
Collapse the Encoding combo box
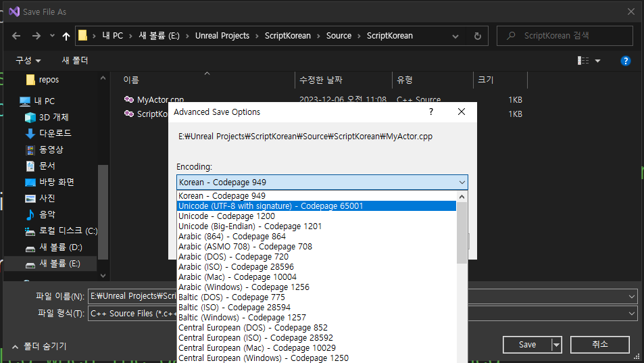(462, 183)
